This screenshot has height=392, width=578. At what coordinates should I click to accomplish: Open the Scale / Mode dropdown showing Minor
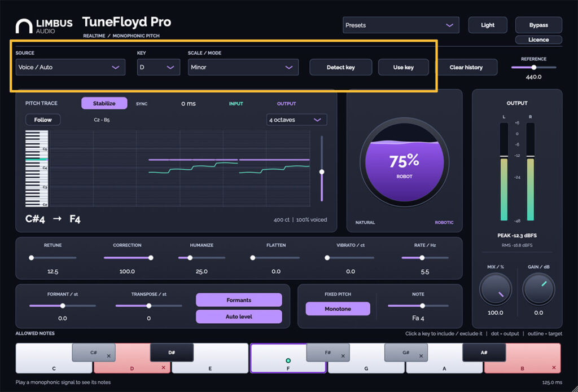pyautogui.click(x=243, y=68)
